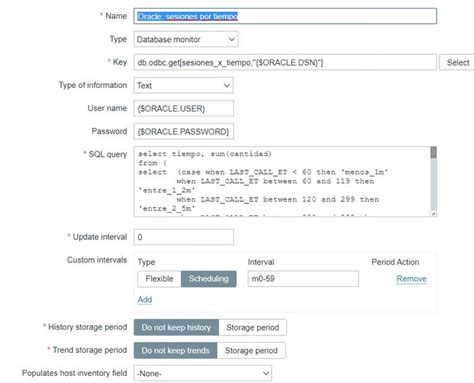
Task: Click the 'Interval' column header text
Action: tap(261, 262)
